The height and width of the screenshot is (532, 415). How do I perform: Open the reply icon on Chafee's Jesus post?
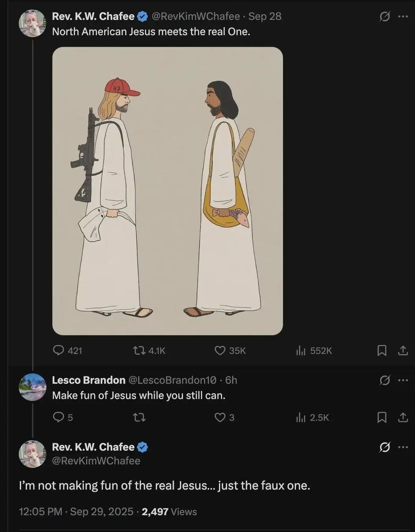point(59,351)
